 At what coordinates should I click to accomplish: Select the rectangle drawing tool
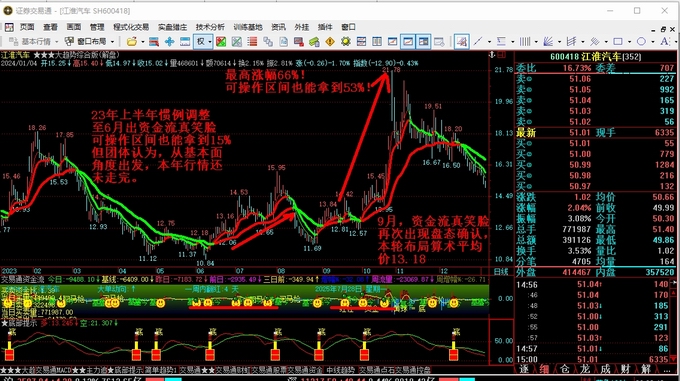point(618,42)
